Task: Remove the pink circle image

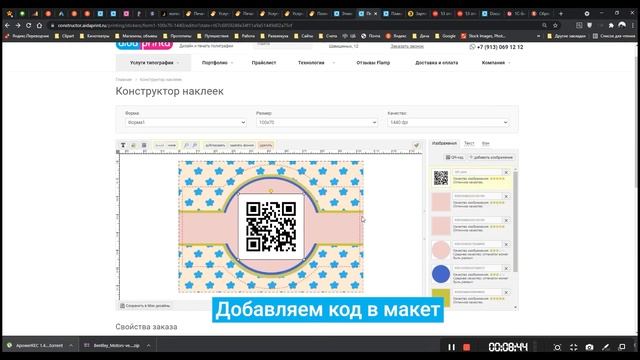Action: click(x=506, y=244)
